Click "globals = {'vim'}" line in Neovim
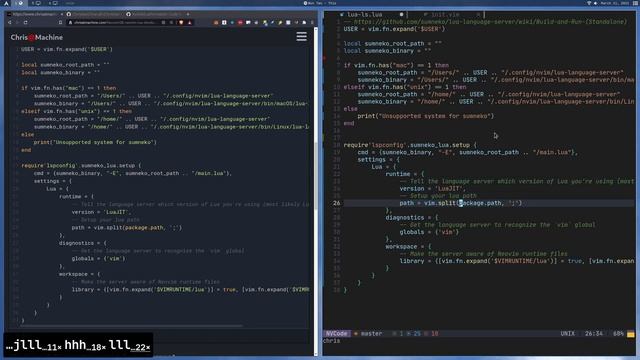Viewport: 640px width, 360px height. [429, 232]
